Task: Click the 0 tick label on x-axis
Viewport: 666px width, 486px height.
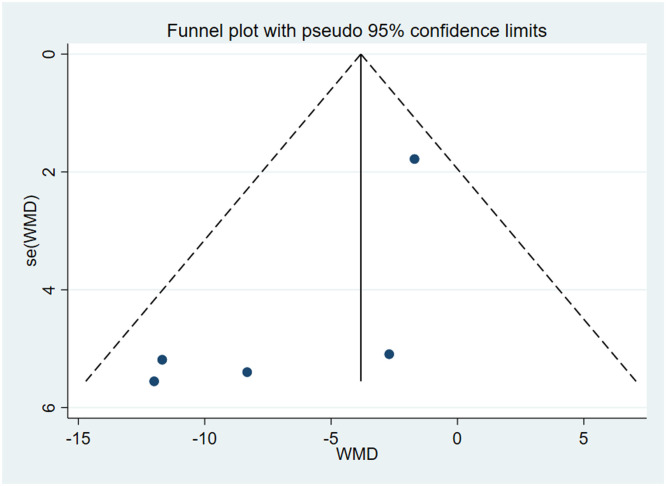Action: tap(457, 440)
